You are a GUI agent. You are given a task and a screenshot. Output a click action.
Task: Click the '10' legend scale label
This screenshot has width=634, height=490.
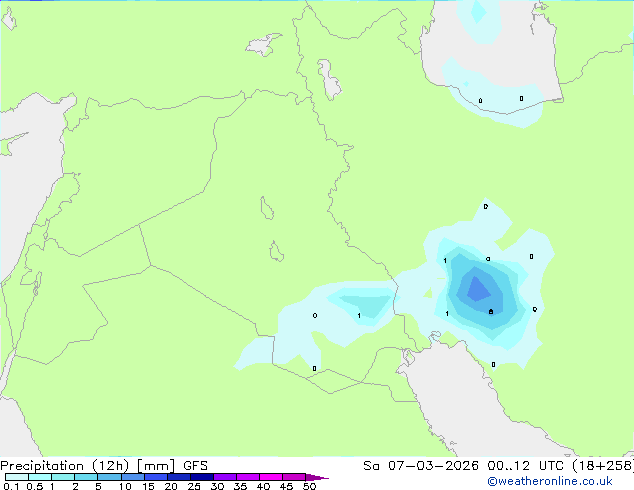125,486
